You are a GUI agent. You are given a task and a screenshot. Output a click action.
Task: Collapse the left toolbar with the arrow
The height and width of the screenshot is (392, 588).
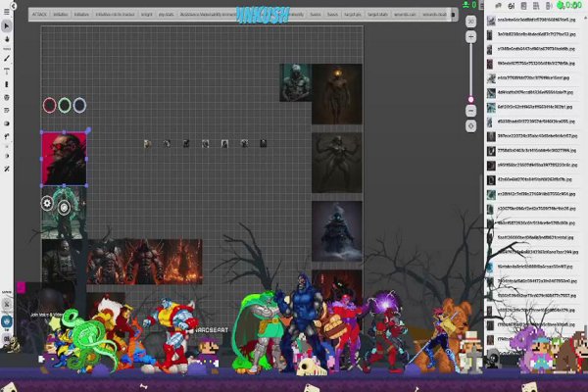tap(14, 6)
